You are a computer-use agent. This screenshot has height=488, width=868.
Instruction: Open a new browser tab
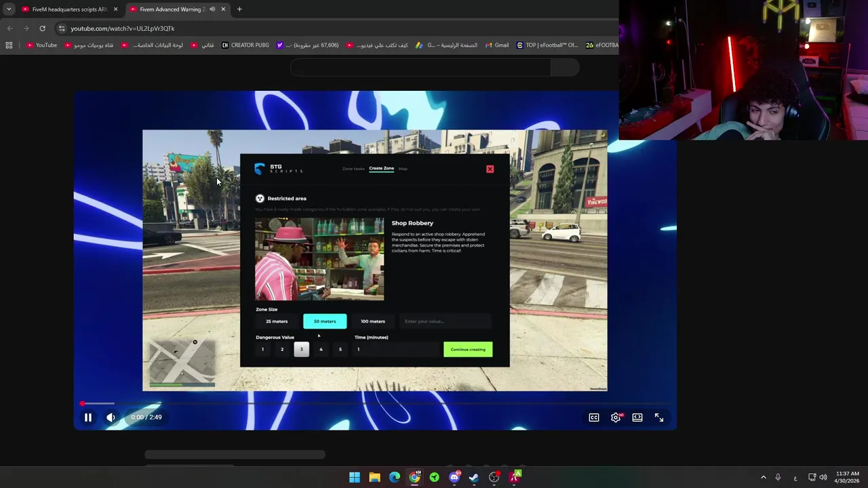click(x=239, y=9)
